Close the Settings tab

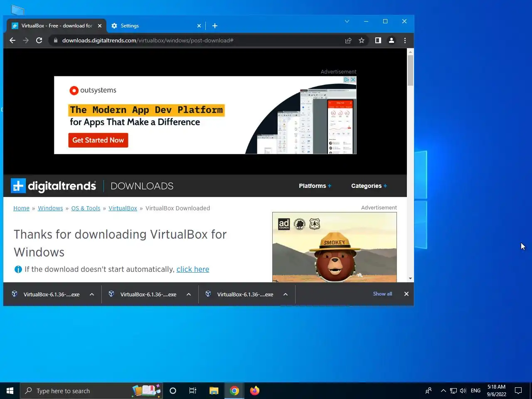coord(199,26)
